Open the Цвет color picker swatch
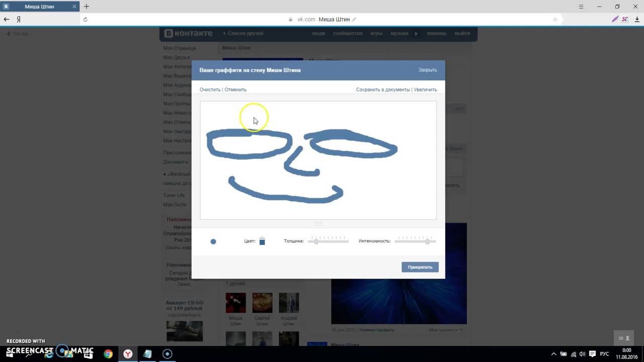 pos(262,241)
